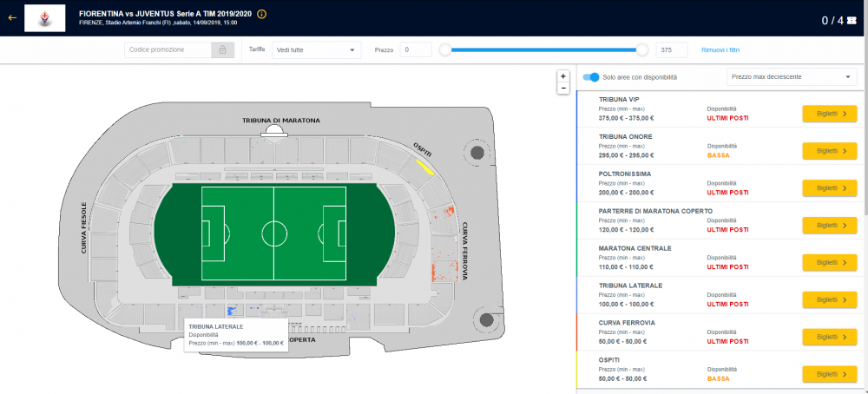The width and height of the screenshot is (868, 394).
Task: Click Biglietti for Tribuna Onore
Action: point(829,151)
